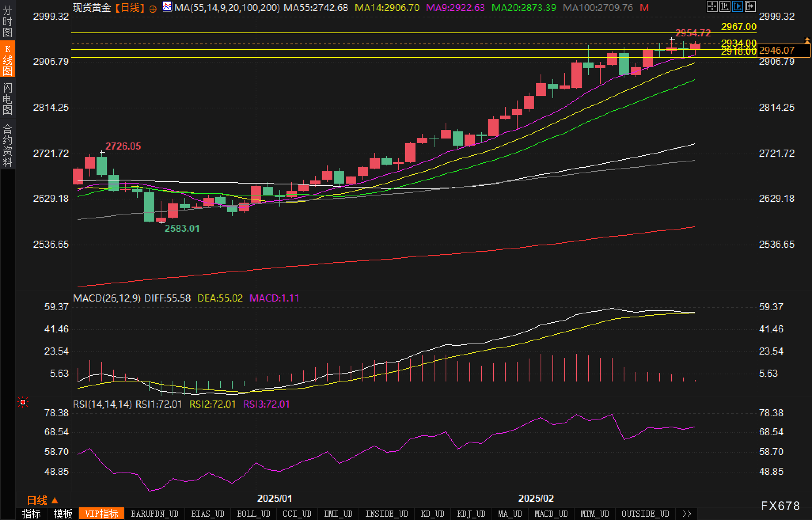This screenshot has width=812, height=520.
Task: Click the orange double-up arrow at price axis
Action: (807, 40)
